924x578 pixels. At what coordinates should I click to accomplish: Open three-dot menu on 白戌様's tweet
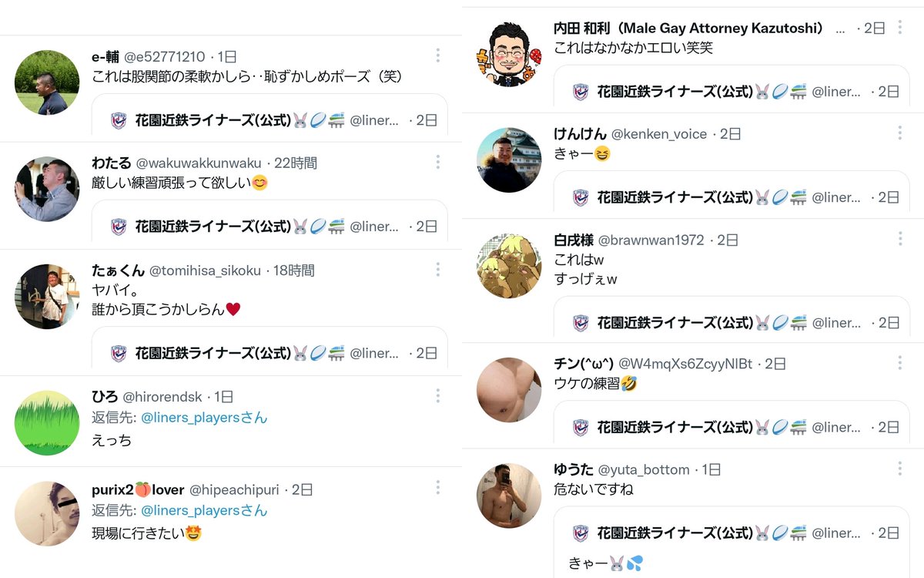click(x=899, y=239)
